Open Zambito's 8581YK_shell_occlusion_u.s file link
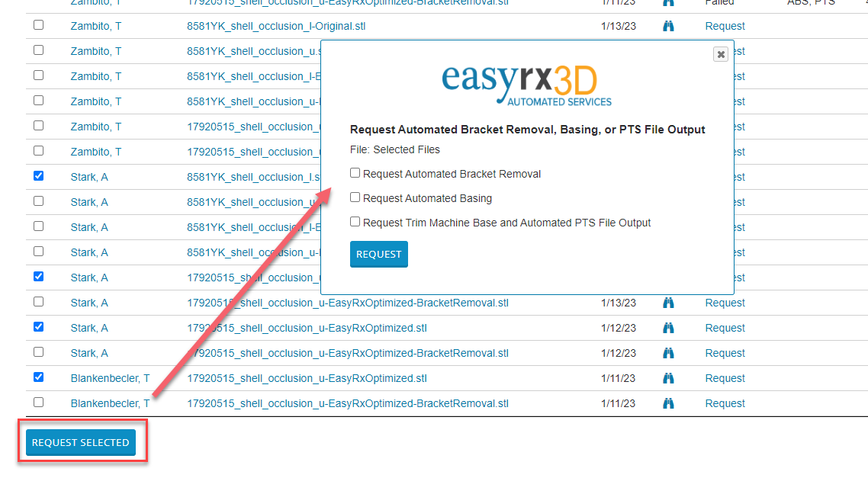The image size is (868, 478). click(253, 51)
